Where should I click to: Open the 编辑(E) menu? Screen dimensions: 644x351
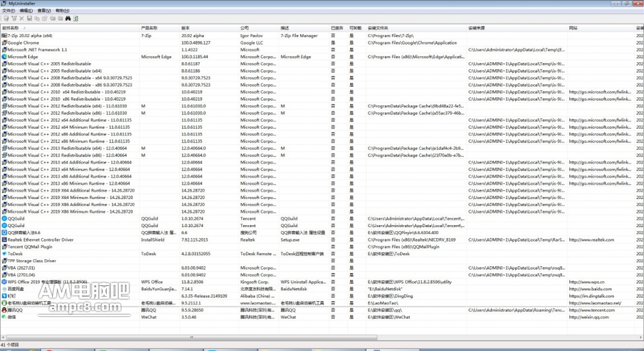click(26, 11)
